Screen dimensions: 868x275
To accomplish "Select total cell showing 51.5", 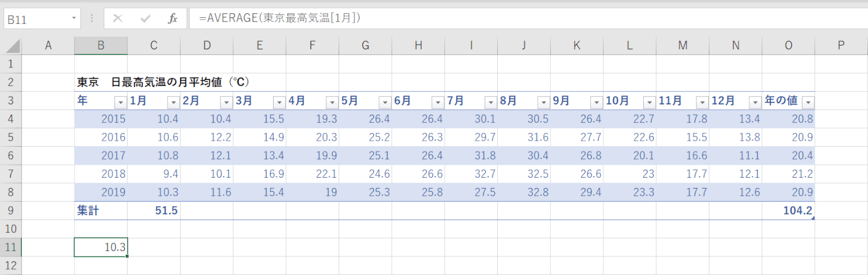I will (154, 211).
